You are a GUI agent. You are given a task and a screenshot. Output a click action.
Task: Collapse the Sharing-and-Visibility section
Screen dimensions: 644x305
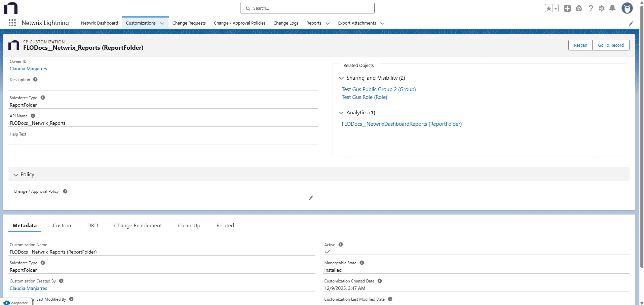(x=341, y=78)
